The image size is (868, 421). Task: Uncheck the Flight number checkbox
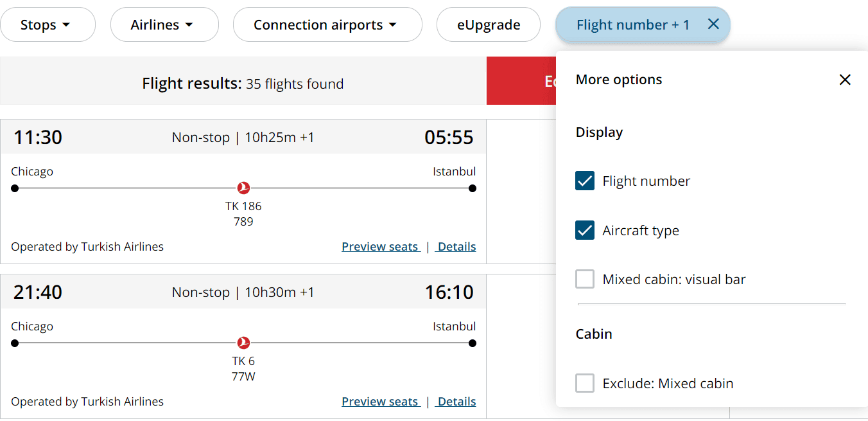coord(585,181)
